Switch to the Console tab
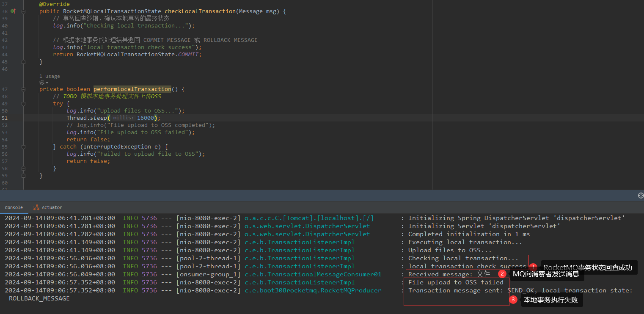The width and height of the screenshot is (644, 314). (14, 207)
